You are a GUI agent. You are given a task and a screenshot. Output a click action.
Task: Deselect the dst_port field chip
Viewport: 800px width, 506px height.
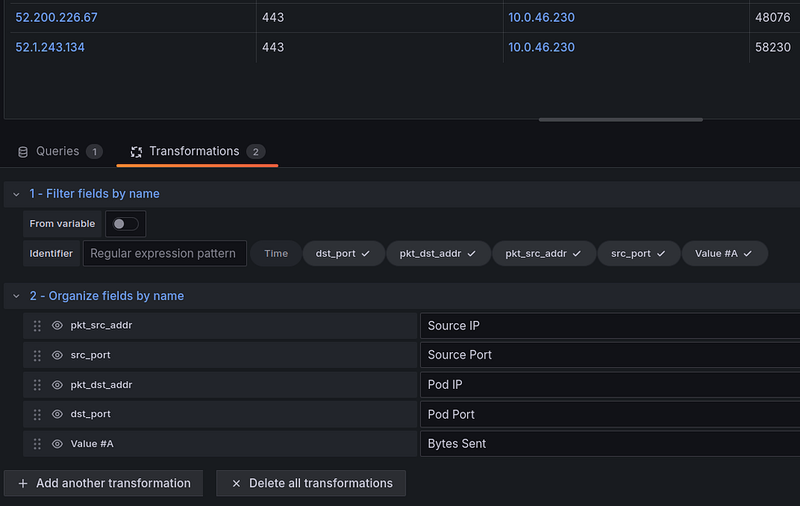343,254
